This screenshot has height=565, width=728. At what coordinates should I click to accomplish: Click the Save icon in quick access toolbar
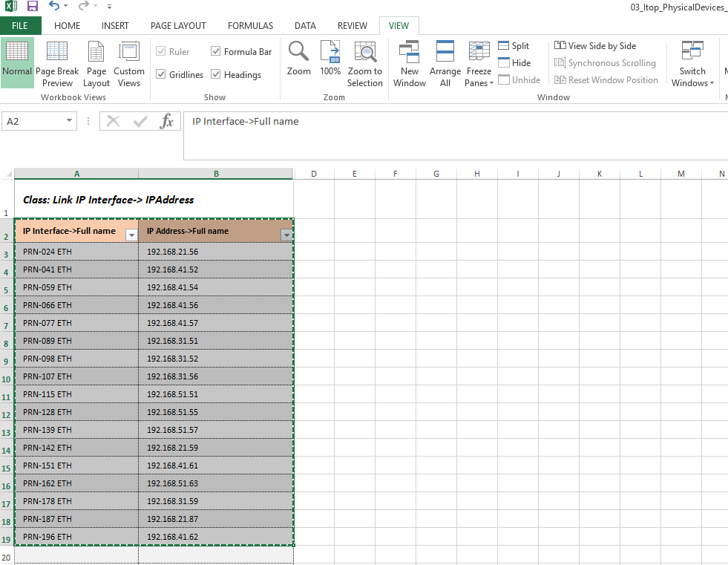pyautogui.click(x=32, y=7)
